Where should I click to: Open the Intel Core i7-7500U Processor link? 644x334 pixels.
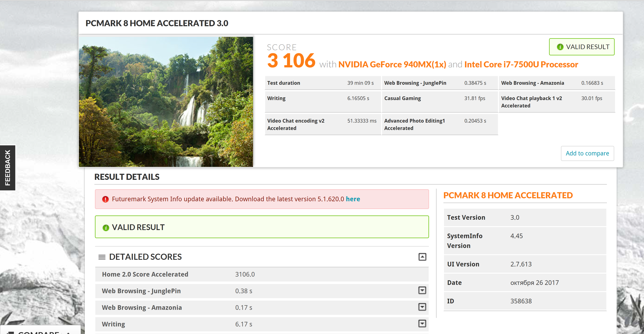coord(521,64)
